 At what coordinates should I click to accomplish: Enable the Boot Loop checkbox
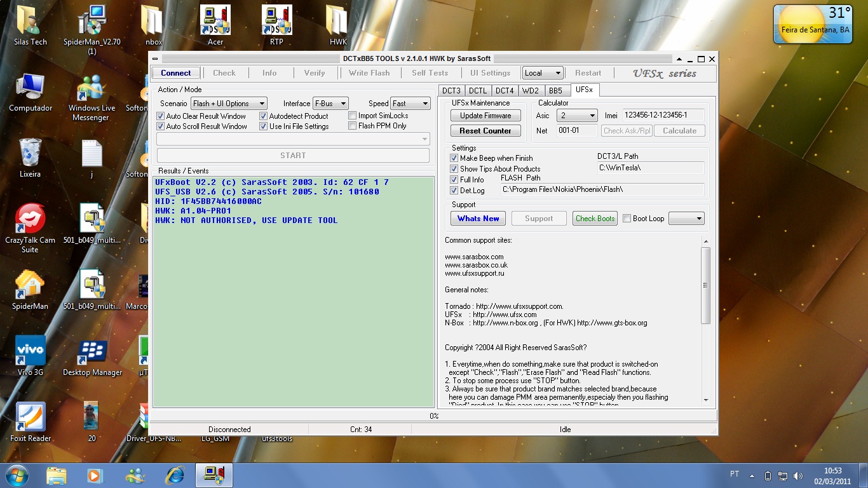point(627,219)
